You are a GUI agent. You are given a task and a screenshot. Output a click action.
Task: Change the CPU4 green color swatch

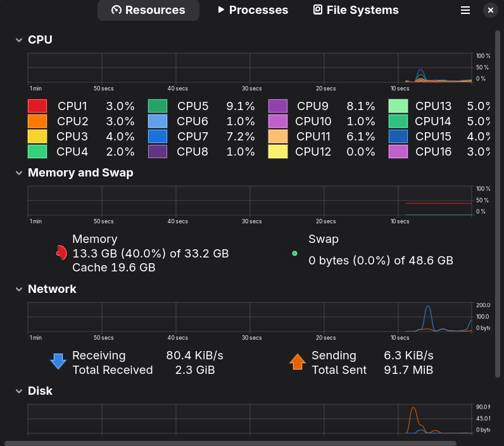point(37,152)
